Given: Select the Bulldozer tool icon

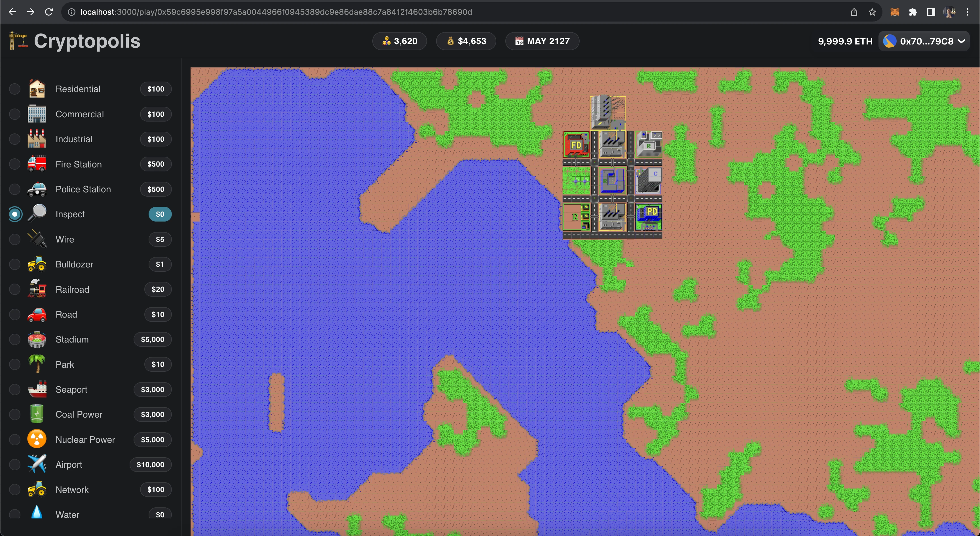Looking at the screenshot, I should [x=37, y=264].
